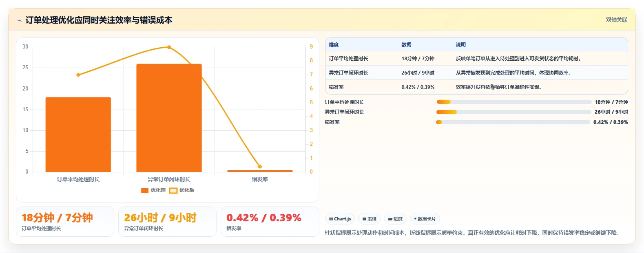The width and height of the screenshot is (644, 253).
Task: Click the line point above 订单平均处理时长
Action: 78,75
